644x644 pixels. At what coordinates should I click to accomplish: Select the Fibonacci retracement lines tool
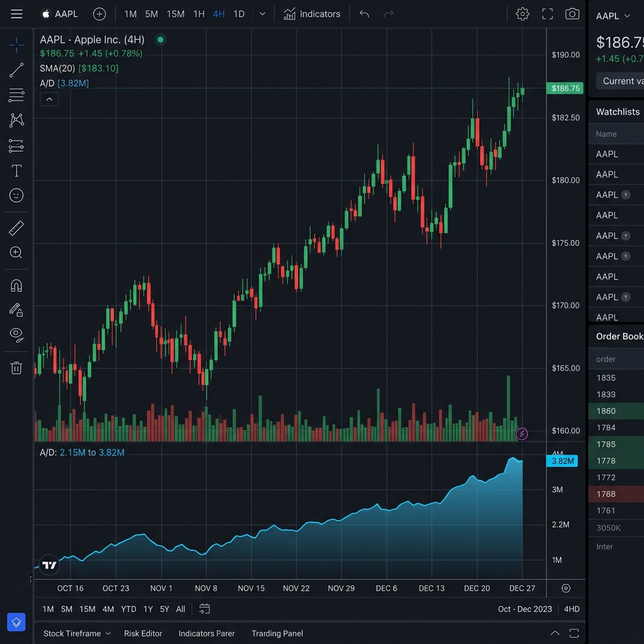[16, 96]
